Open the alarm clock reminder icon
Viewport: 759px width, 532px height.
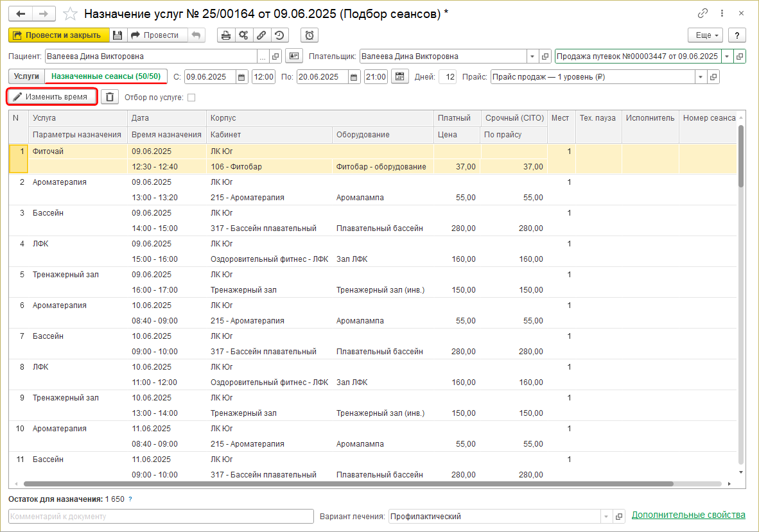click(x=310, y=35)
